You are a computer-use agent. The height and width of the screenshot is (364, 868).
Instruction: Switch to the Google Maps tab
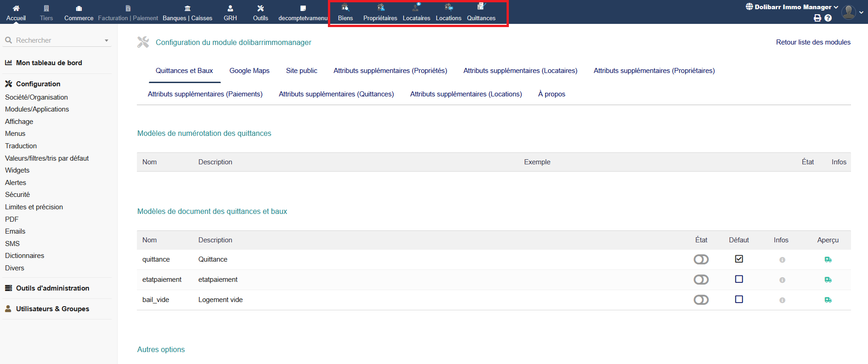(x=249, y=71)
